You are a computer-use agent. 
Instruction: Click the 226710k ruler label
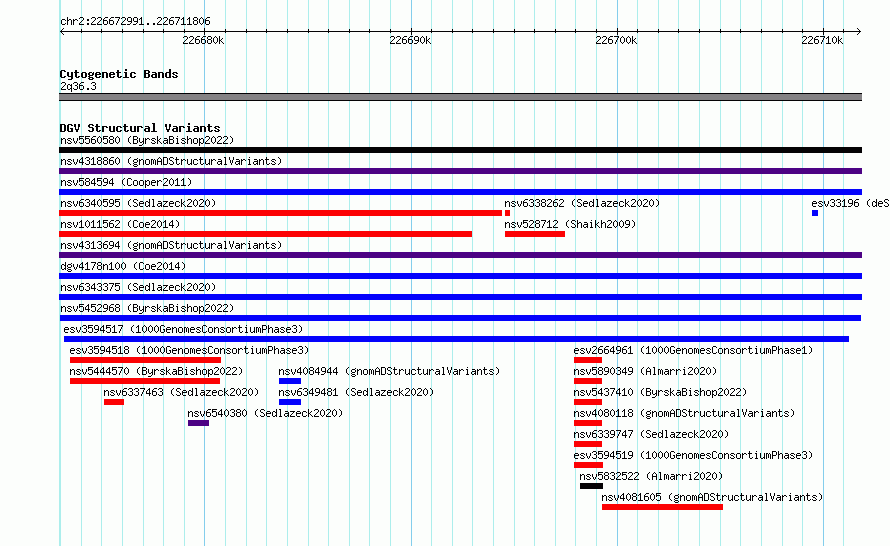pyautogui.click(x=822, y=40)
